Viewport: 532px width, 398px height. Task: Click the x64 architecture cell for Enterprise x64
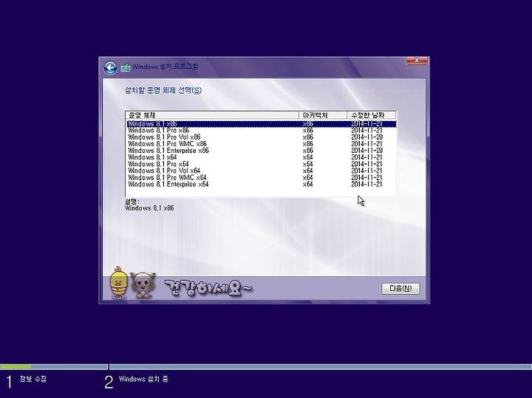pyautogui.click(x=307, y=185)
